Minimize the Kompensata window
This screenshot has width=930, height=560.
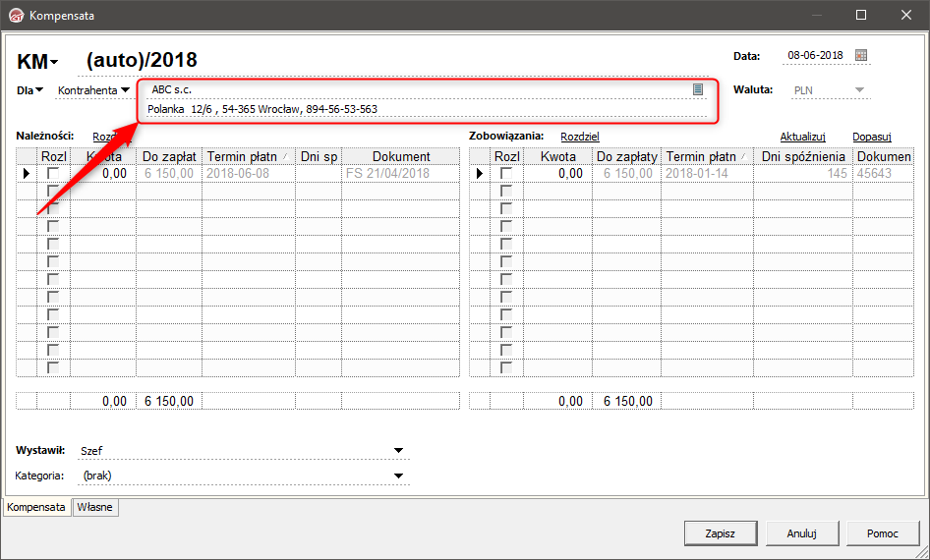click(816, 16)
